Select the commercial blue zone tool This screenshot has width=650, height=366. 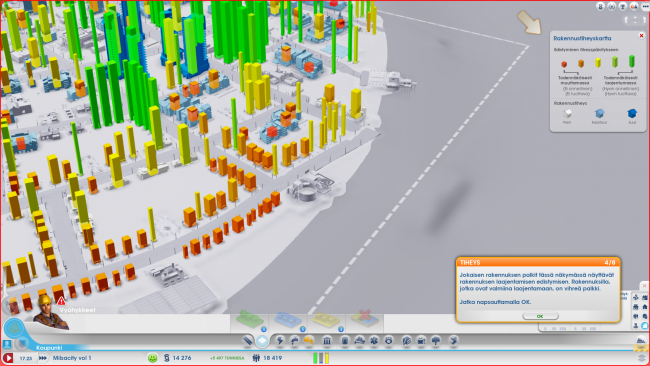(288, 320)
